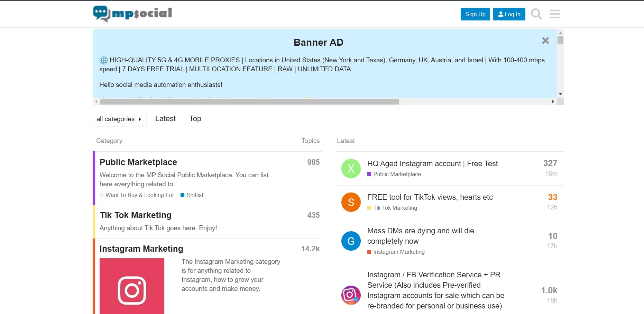Click the 16m activity time

coord(551,174)
